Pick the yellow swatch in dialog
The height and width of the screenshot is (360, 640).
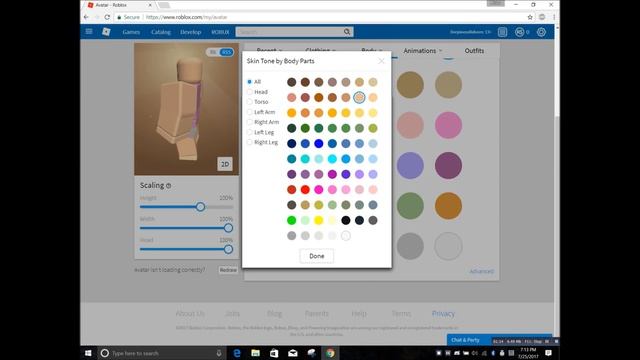[318, 220]
